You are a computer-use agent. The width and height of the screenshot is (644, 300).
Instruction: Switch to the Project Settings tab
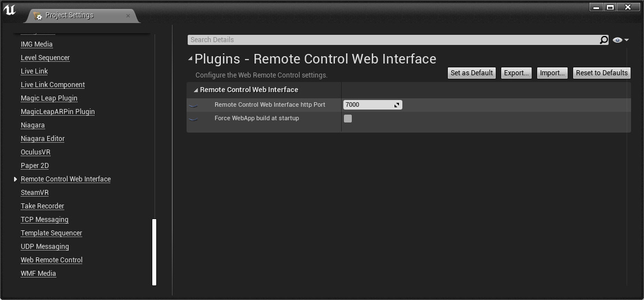(x=70, y=16)
